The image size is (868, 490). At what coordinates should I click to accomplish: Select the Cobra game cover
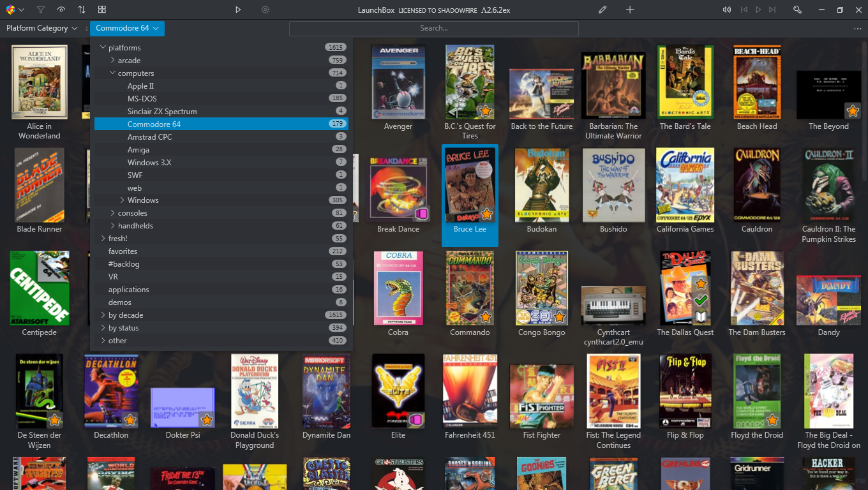(x=398, y=288)
